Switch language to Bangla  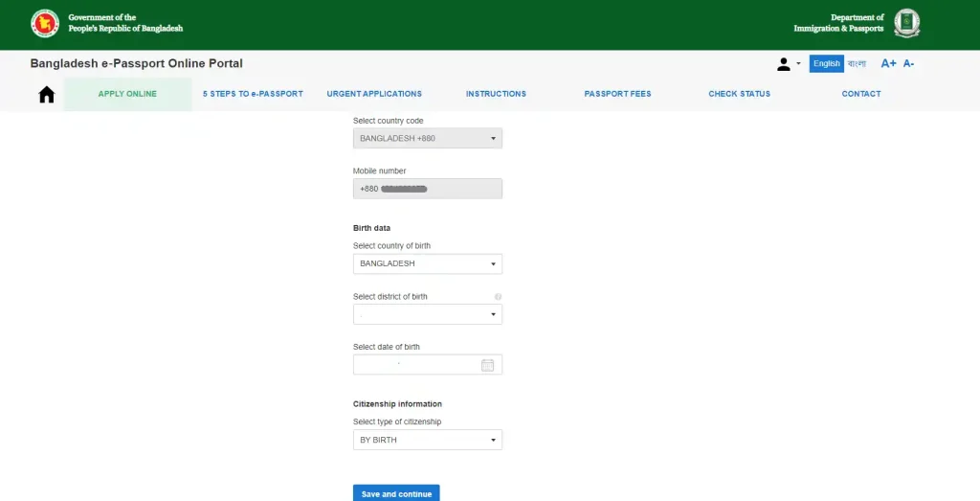click(x=856, y=63)
